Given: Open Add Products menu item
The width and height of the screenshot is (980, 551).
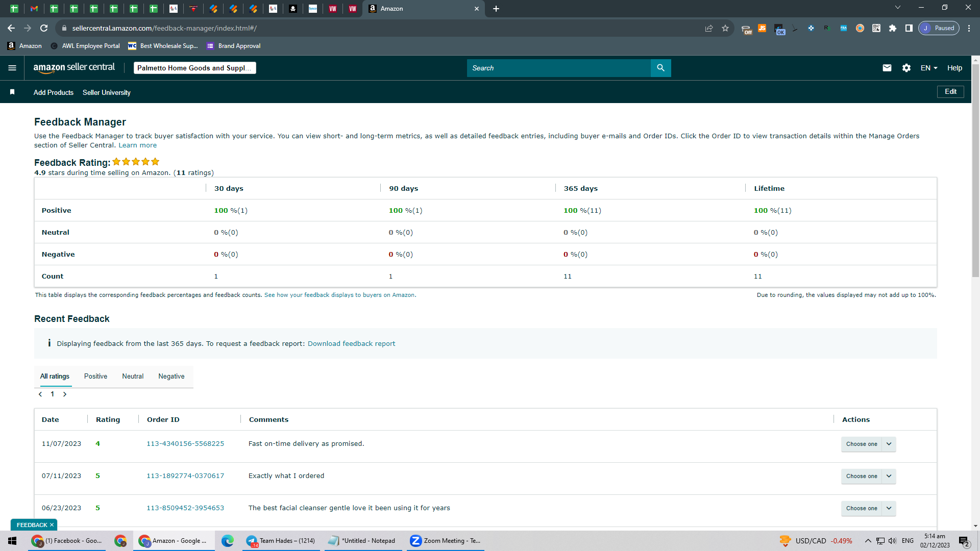Looking at the screenshot, I should pyautogui.click(x=54, y=92).
